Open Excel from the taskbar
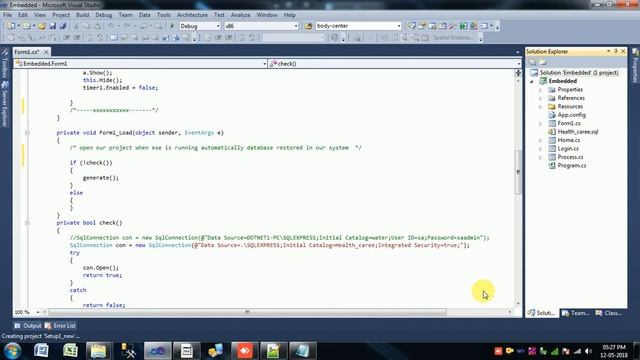The height and width of the screenshot is (360, 640). point(70,351)
